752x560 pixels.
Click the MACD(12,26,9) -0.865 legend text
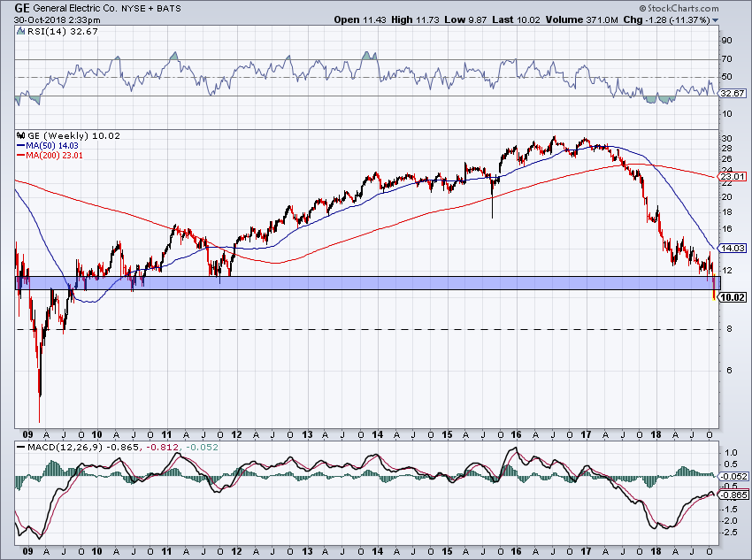[x=83, y=447]
